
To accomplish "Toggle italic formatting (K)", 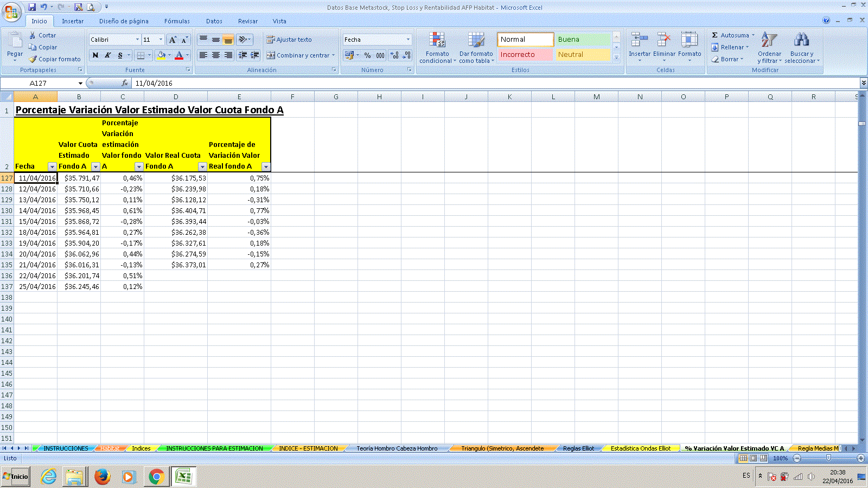I will pos(107,55).
